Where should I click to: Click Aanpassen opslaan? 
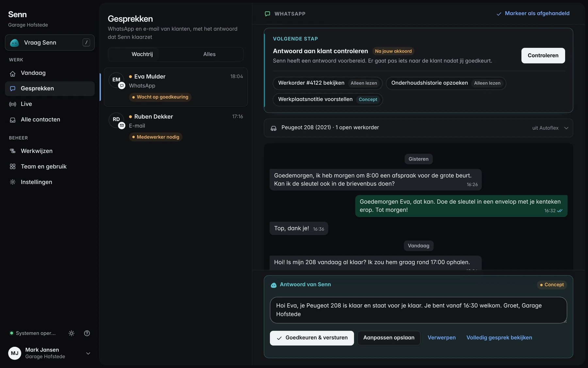389,338
